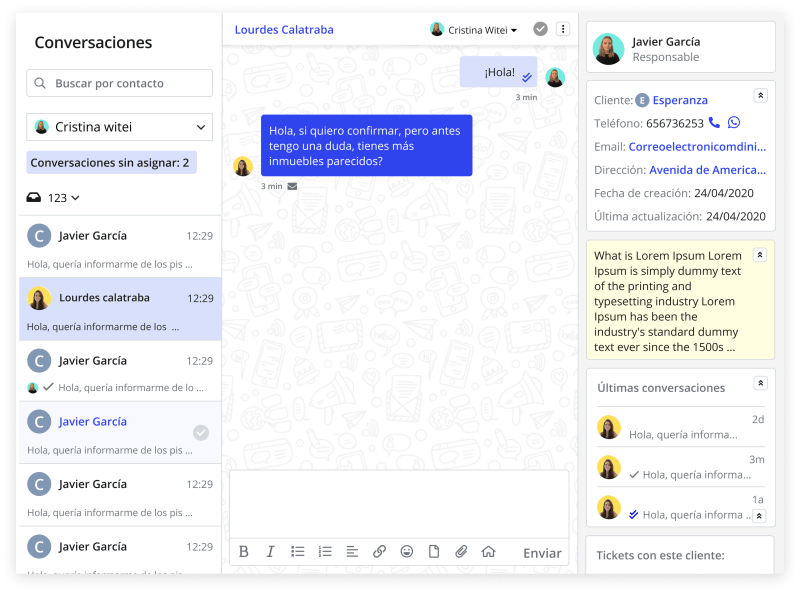This screenshot has height=593, width=800.
Task: Insert an emoji in the message composer
Action: [x=407, y=552]
